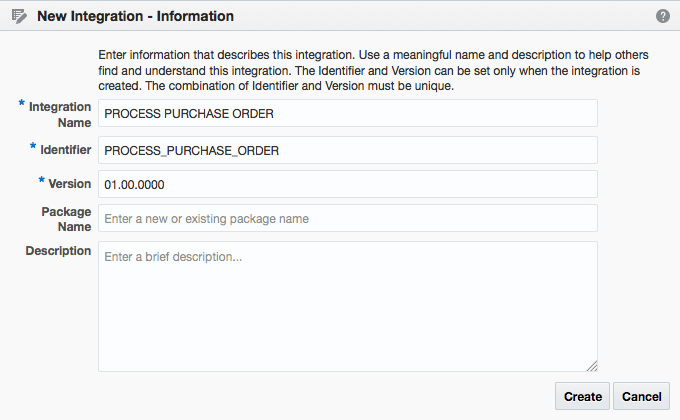Click the New Integration - Information title
The image size is (680, 420).
(135, 16)
